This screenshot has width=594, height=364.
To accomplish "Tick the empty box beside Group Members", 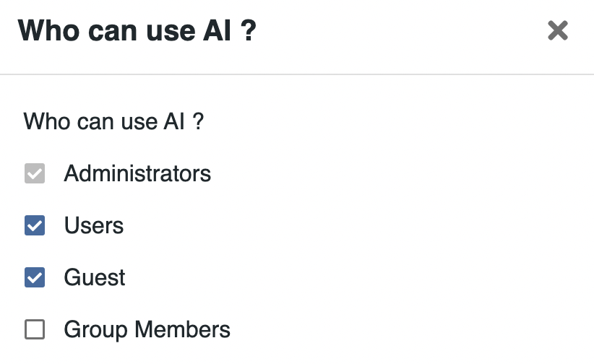I will [x=35, y=330].
